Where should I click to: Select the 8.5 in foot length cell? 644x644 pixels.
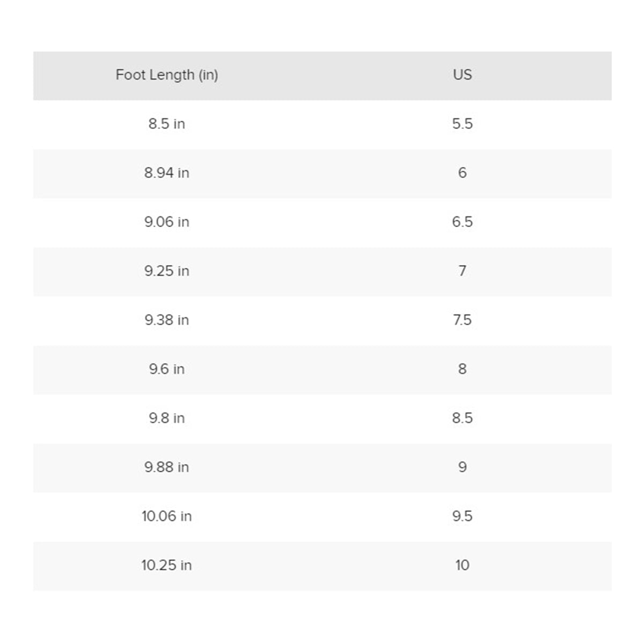pyautogui.click(x=167, y=124)
